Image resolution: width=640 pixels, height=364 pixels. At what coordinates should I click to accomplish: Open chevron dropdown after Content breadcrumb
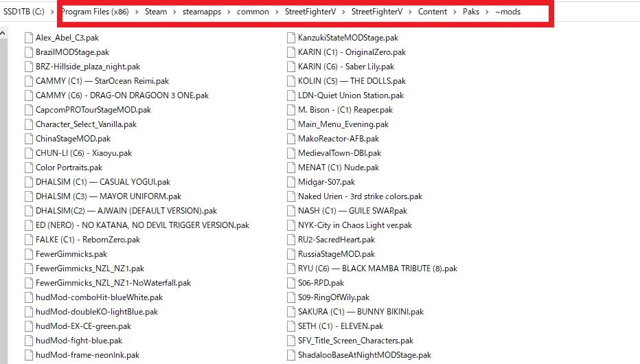[x=455, y=12]
